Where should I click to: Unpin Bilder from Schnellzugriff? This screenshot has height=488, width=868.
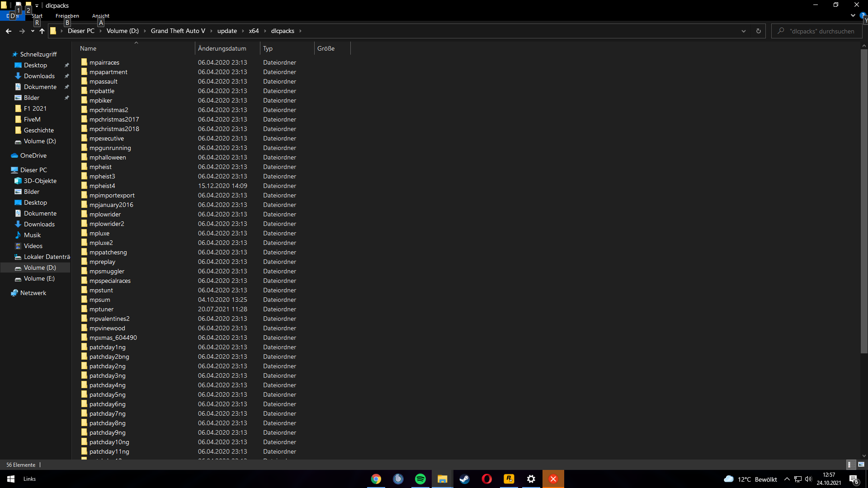[66, 98]
